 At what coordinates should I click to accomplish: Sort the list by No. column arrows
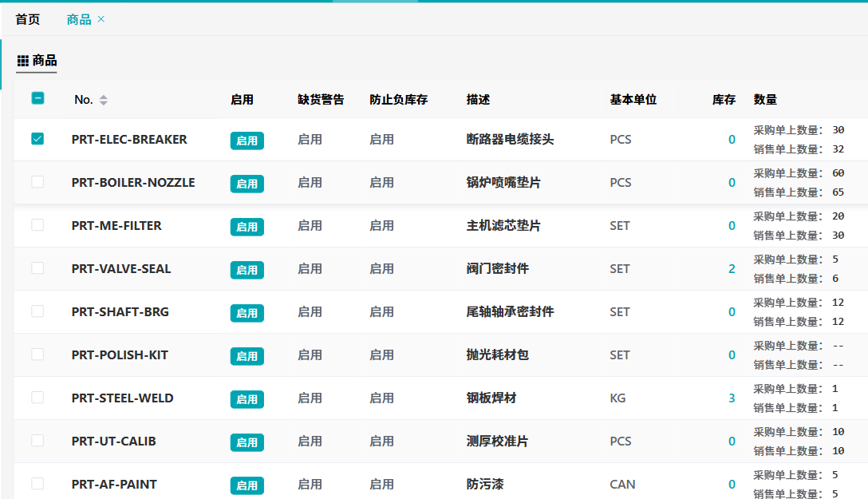pyautogui.click(x=104, y=100)
